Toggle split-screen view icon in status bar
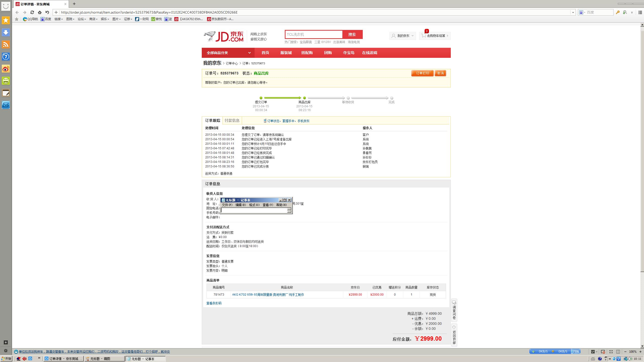 [618, 351]
